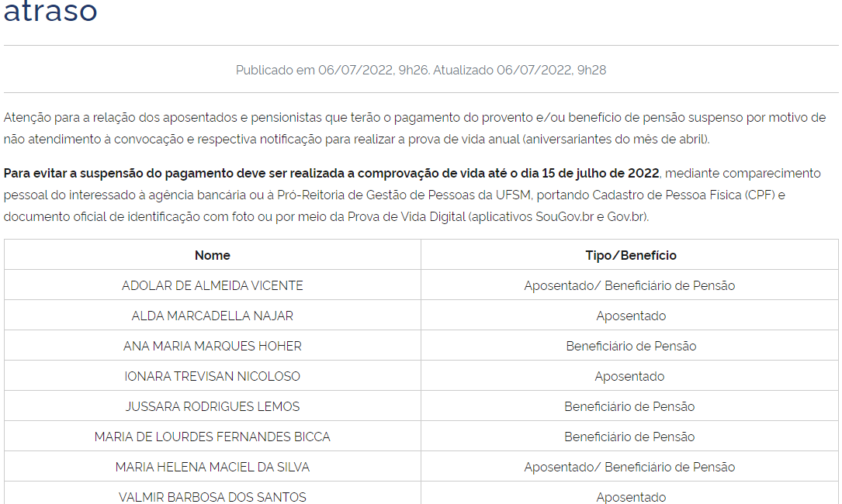The height and width of the screenshot is (504, 842).
Task: Click MARIA DE LOURDES FERNANDES BICCA row name
Action: (x=212, y=437)
